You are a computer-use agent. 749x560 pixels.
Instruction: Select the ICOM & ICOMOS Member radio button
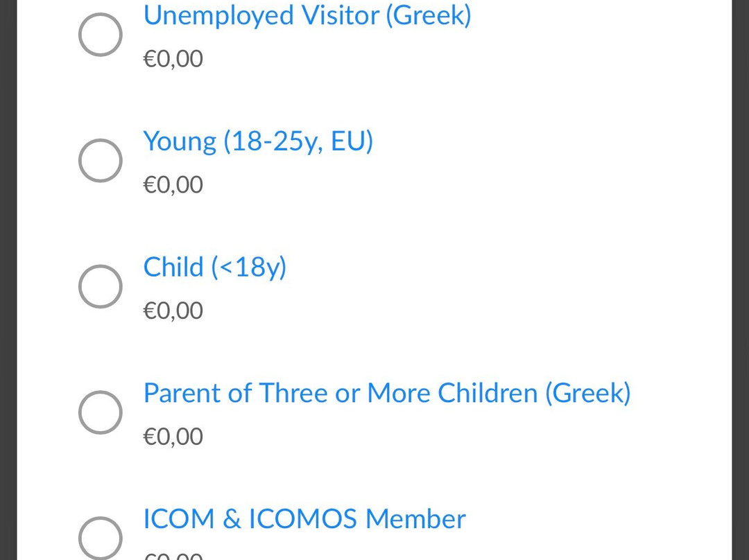click(x=101, y=538)
